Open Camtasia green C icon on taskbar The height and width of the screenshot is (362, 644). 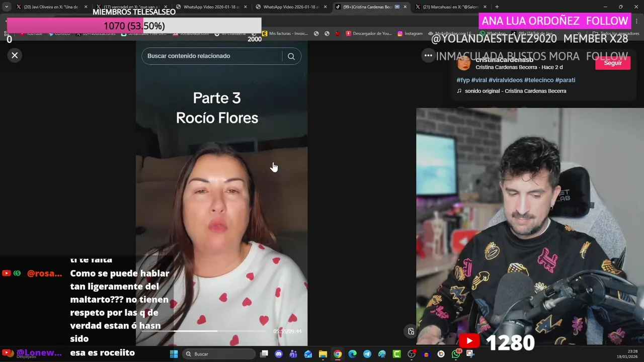(396, 354)
